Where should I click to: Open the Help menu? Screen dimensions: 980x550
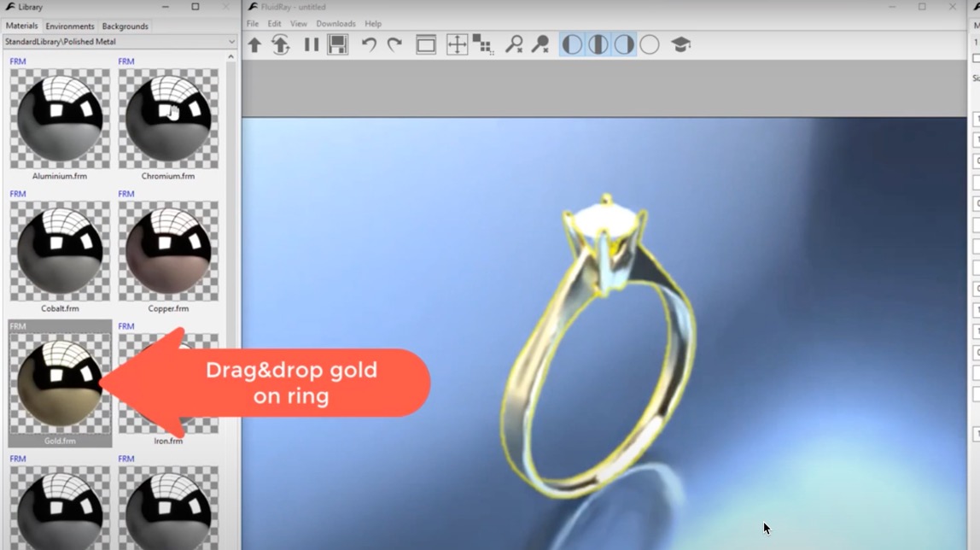click(x=373, y=24)
